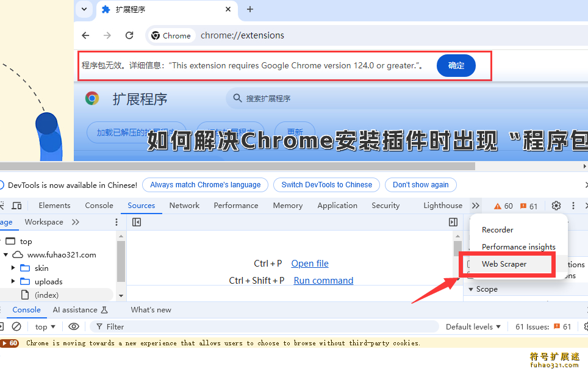Click the Run command link
The width and height of the screenshot is (588, 374).
tap(323, 281)
